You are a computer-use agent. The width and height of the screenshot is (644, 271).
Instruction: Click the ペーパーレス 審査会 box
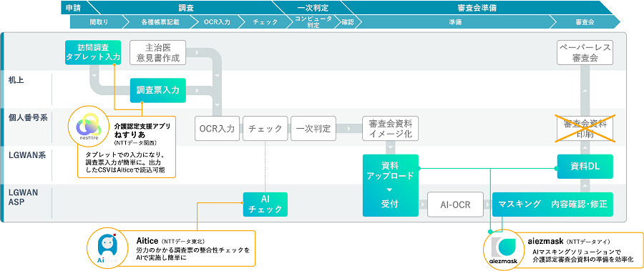(585, 53)
